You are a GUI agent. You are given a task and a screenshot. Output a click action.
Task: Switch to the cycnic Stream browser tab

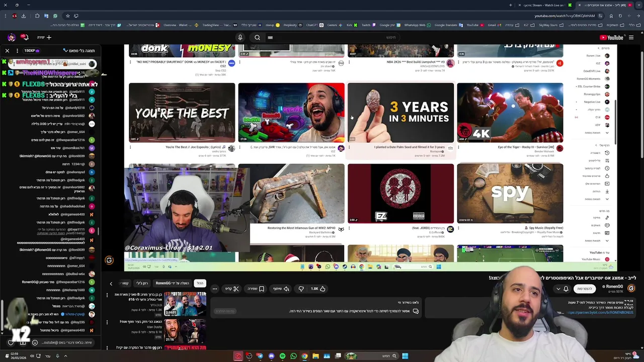543,5
